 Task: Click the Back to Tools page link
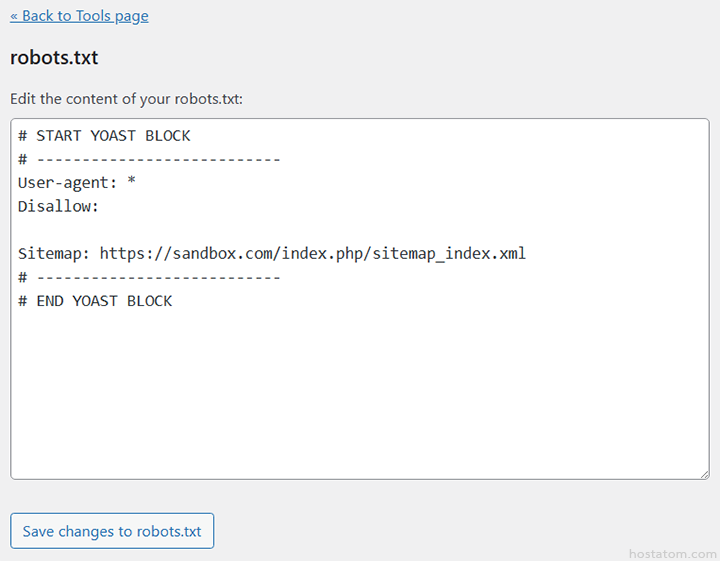pos(79,16)
